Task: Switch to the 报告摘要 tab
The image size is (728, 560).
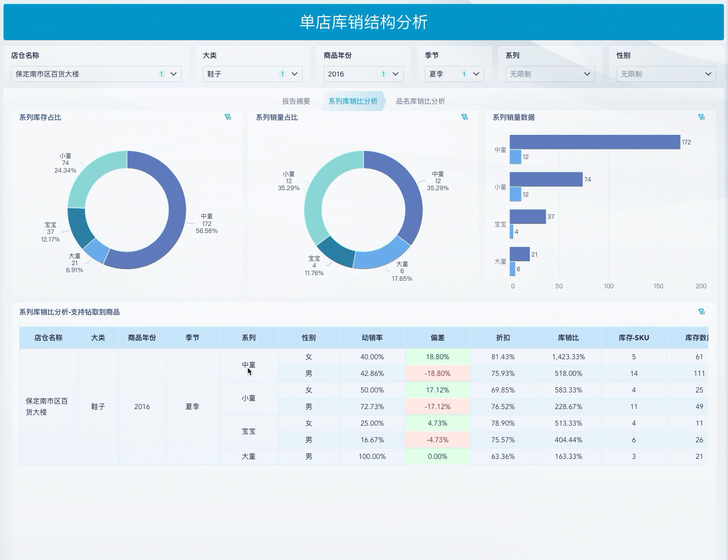Action: tap(296, 101)
